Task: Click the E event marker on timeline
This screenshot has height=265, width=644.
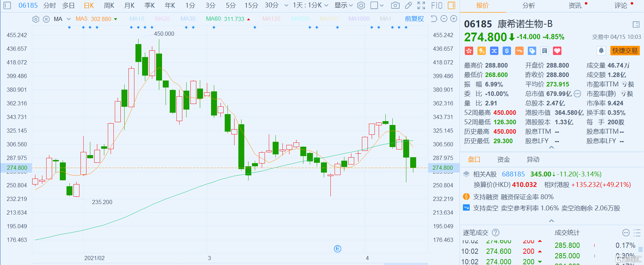Action: pos(337,249)
